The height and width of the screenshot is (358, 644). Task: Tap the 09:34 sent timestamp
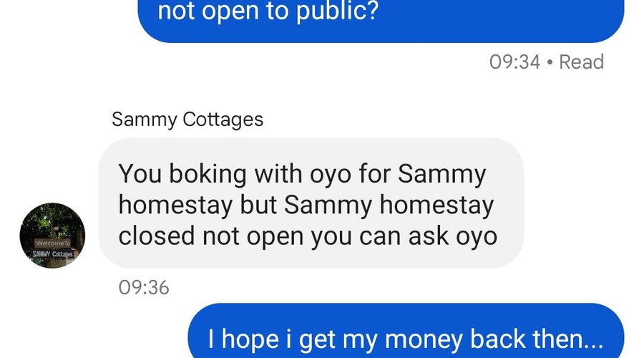[x=514, y=62]
